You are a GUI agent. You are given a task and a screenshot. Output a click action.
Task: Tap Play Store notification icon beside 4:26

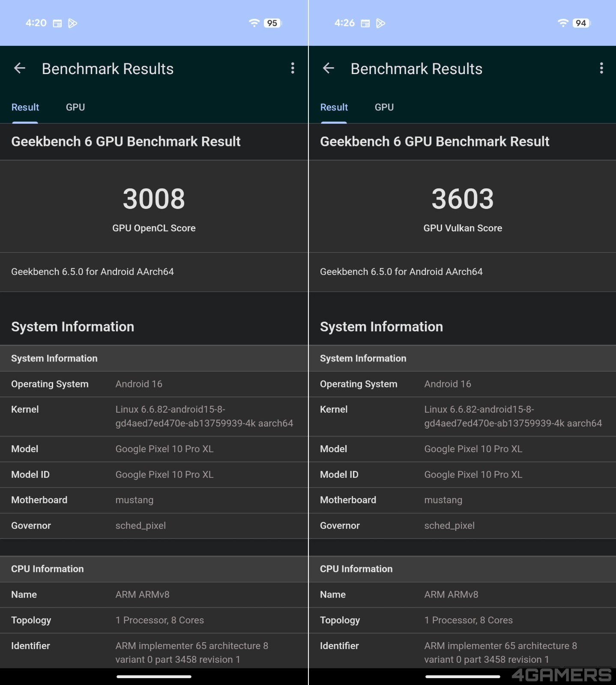click(380, 23)
